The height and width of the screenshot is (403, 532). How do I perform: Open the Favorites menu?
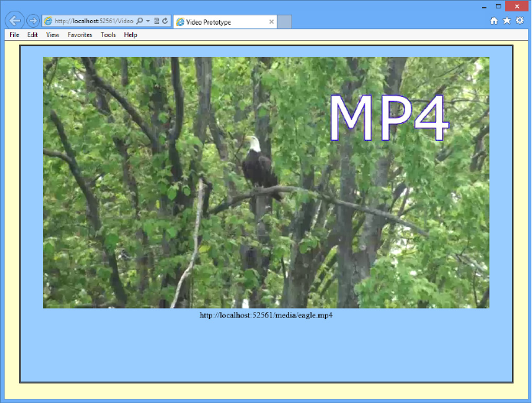pos(80,35)
